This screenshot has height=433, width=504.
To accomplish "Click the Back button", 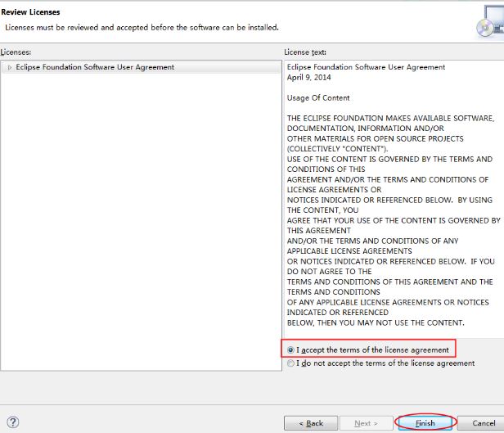I will (311, 423).
